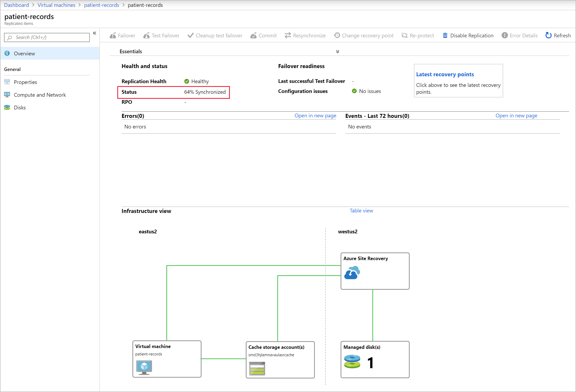The image size is (576, 392).
Task: Select Compute and Network settings
Action: tap(40, 94)
